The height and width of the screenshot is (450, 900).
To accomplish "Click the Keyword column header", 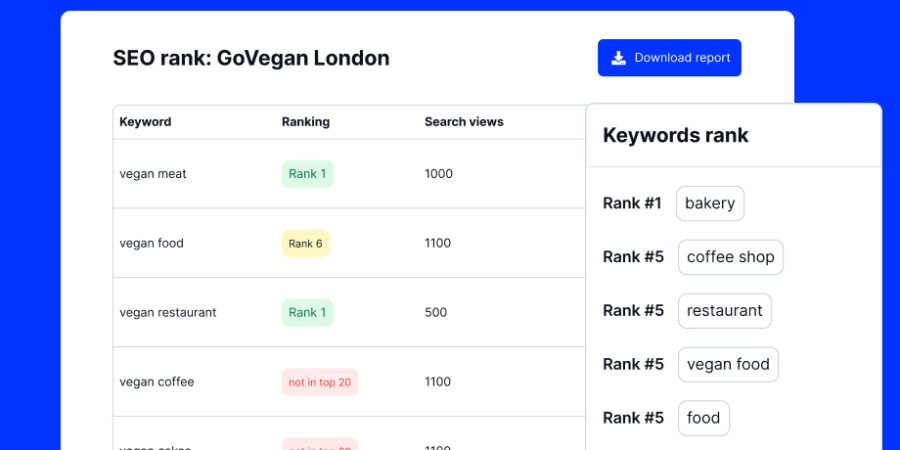I will (145, 122).
